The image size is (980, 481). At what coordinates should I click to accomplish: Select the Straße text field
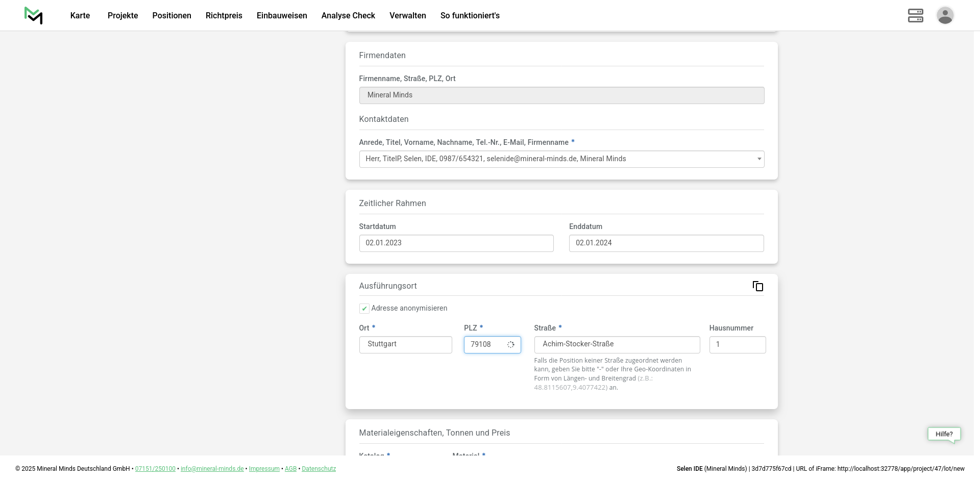pyautogui.click(x=617, y=345)
